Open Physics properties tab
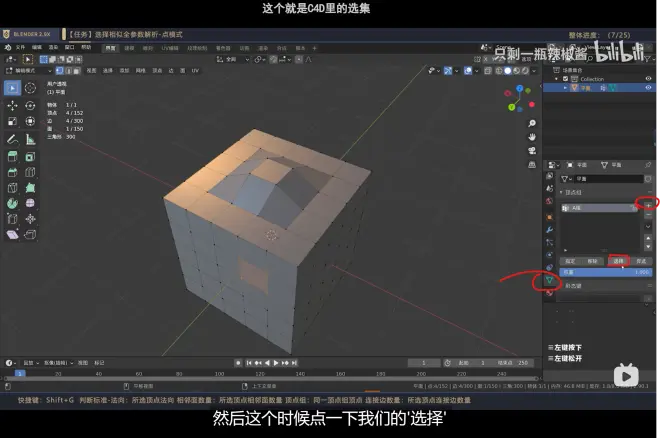The height and width of the screenshot is (438, 660). [549, 255]
